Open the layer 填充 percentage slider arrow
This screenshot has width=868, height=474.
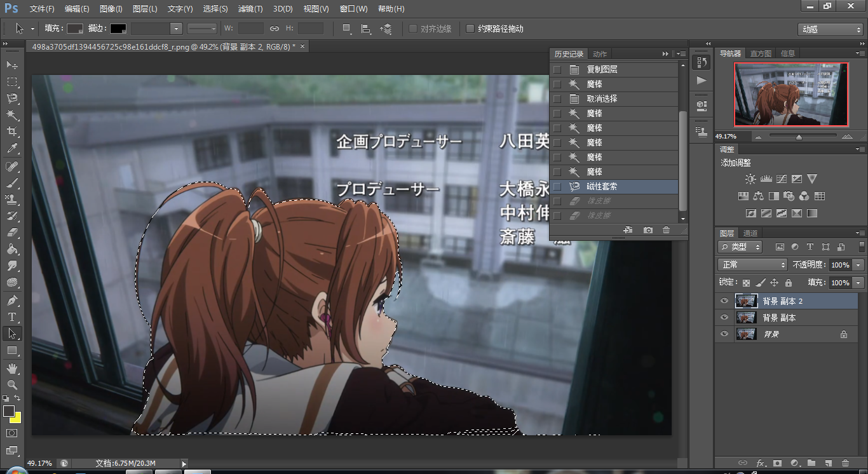[859, 283]
